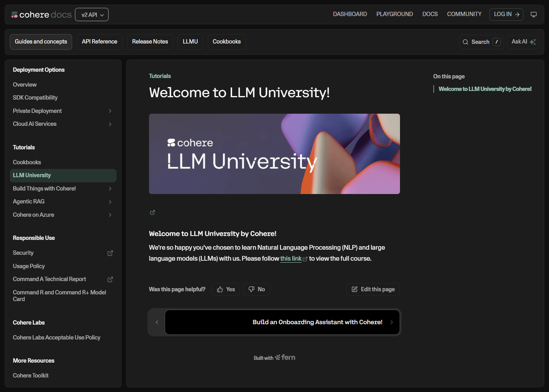
Task: Open the Ask AI assistant
Action: coord(523,42)
